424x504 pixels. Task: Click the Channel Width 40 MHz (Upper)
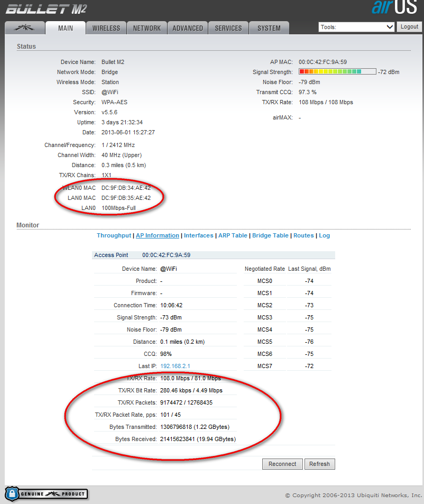click(122, 155)
